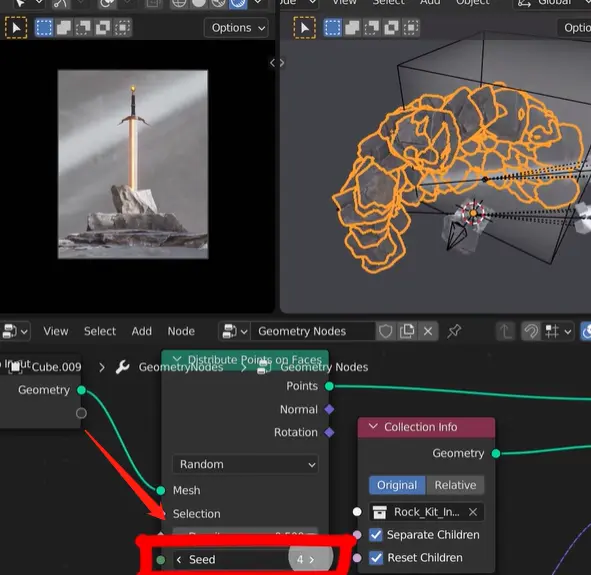Viewport: 591px width, 575px height.
Task: Choose Set selection mode in the left viewport
Action: pos(44,28)
